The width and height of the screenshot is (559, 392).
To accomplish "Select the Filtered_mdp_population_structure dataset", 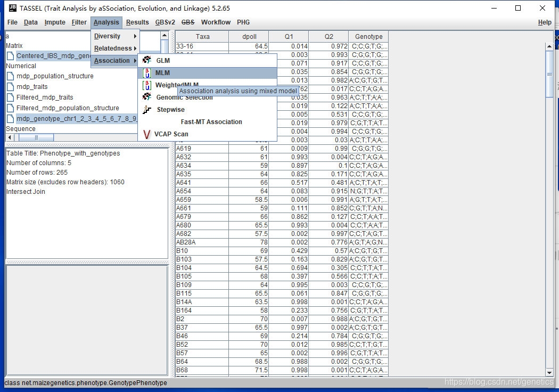I will click(x=68, y=108).
